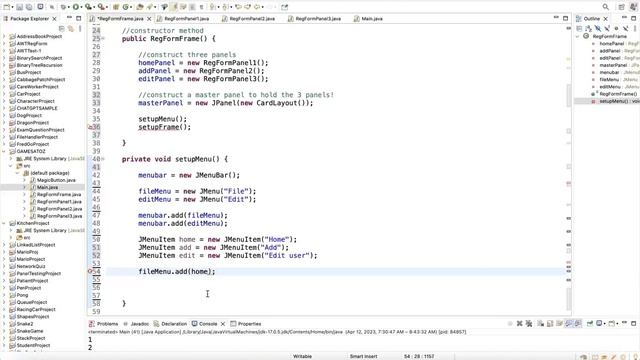Image resolution: width=640 pixels, height=360 pixels.
Task: Toggle Hide Local Types in Outline toolbar
Action: click(625, 29)
